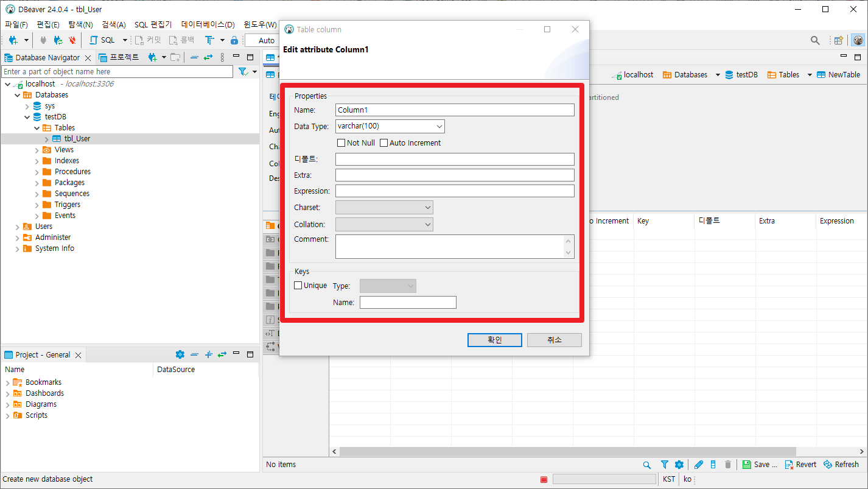Click the red Disconnect icon in main toolbar
This screenshot has width=868, height=489.
tap(72, 40)
